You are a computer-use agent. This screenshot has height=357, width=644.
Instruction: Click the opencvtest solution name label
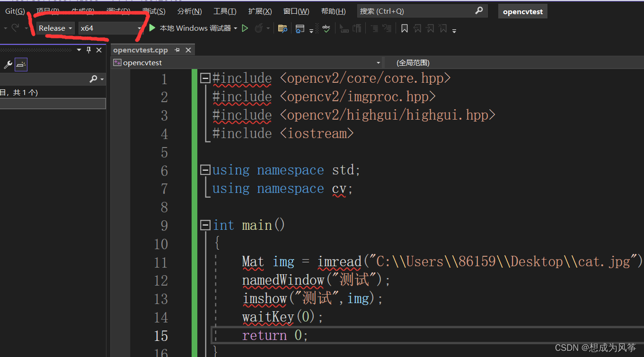point(523,11)
